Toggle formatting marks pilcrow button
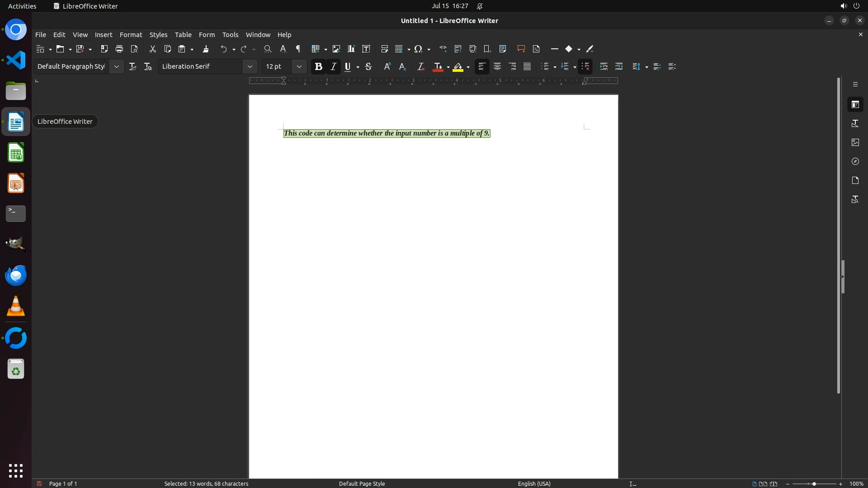Image resolution: width=868 pixels, height=488 pixels. pyautogui.click(x=298, y=49)
